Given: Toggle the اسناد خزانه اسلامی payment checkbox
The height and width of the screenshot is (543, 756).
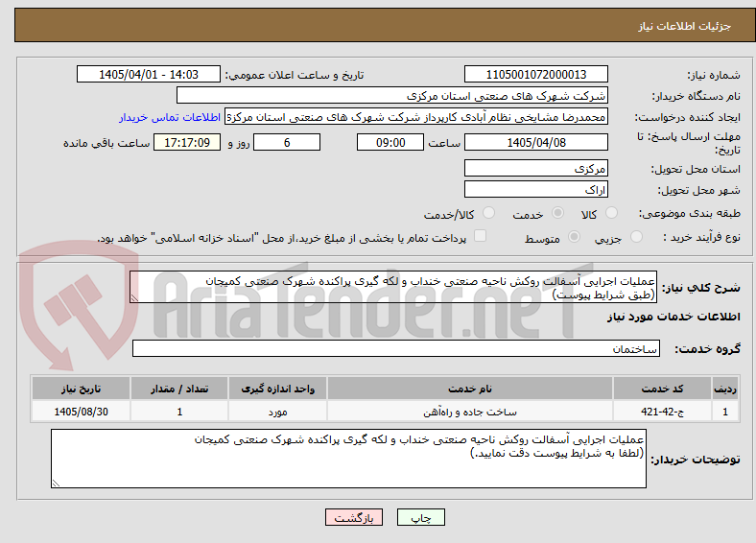Looking at the screenshot, I should click(x=481, y=236).
